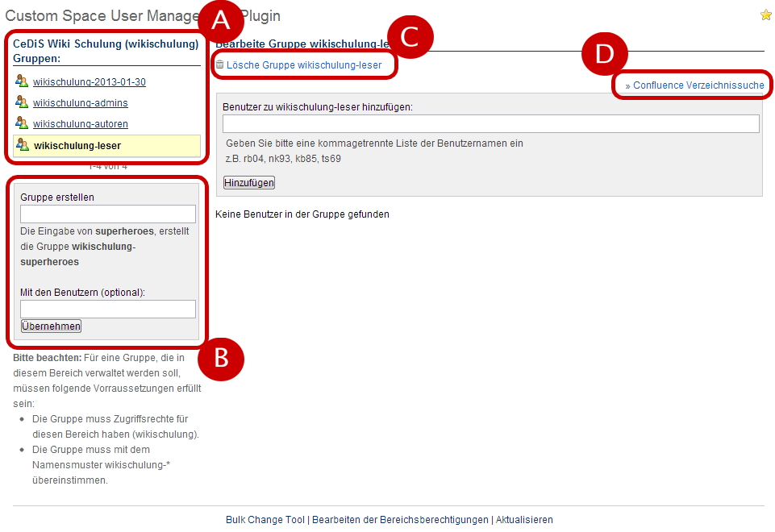Focus the Benutzer hinzufügen text field
The height and width of the screenshot is (532, 775).
point(491,123)
